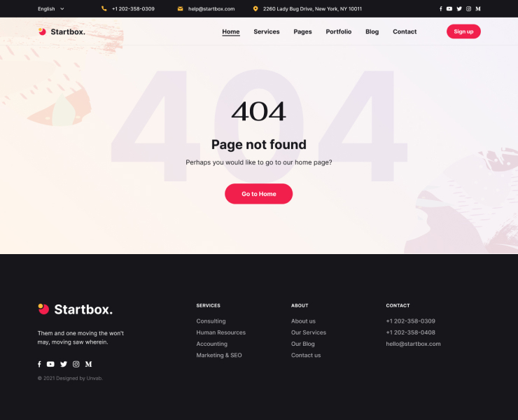The width and height of the screenshot is (518, 420).
Task: Open the footer Instagram icon
Action: (76, 364)
